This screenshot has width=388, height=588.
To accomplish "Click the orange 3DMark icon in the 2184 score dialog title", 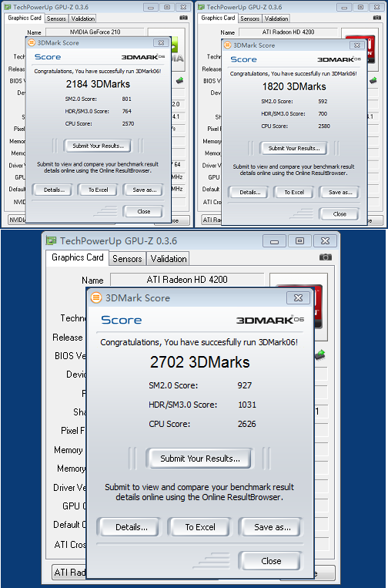I will [32, 42].
